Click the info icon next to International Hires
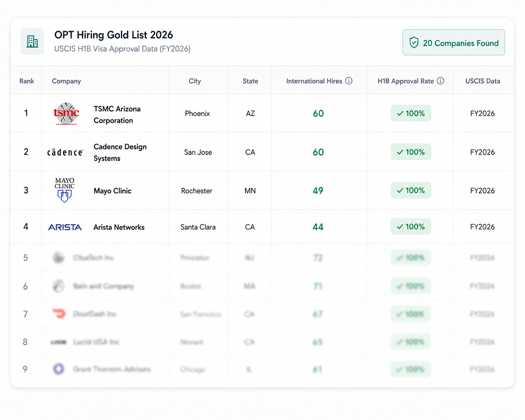 349,81
